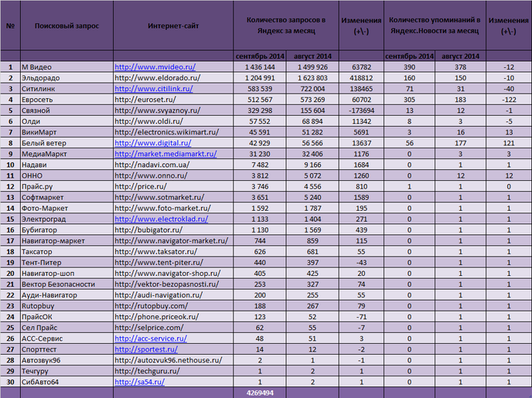Screen dimensions: 532x398
Task: Select the 'Прайс.ру' cell
Action: [66, 186]
